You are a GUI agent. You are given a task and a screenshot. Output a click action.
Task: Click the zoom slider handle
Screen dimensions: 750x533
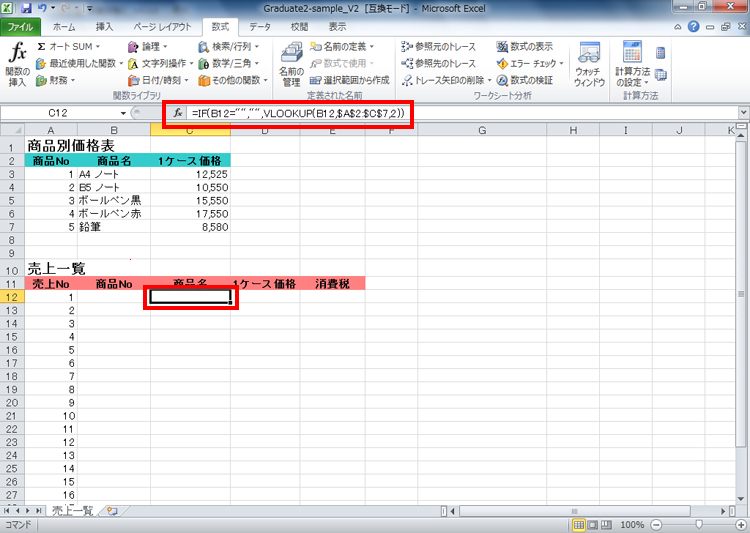(x=699, y=525)
